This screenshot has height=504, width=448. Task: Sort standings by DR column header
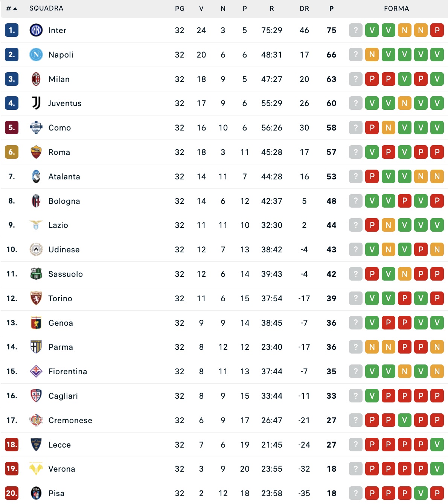(304, 8)
